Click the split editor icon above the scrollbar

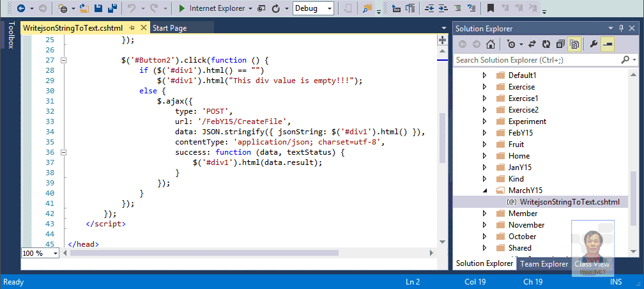442,40
